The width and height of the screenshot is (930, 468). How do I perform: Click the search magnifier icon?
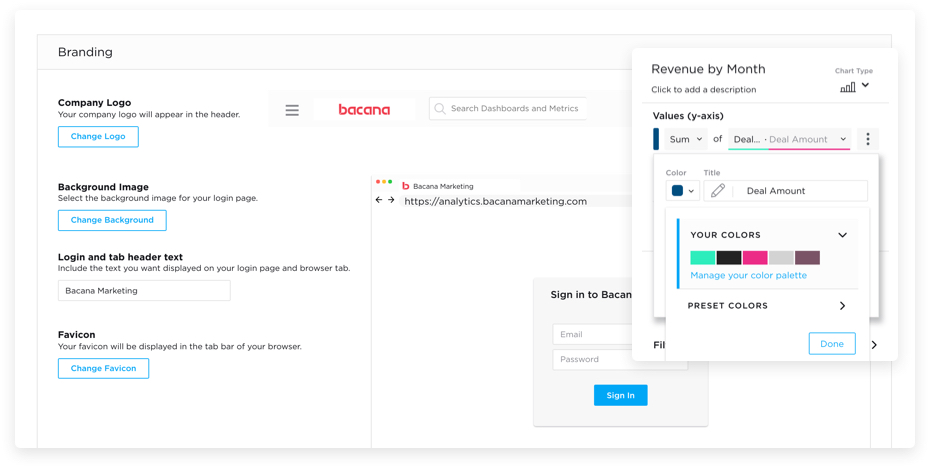point(440,109)
